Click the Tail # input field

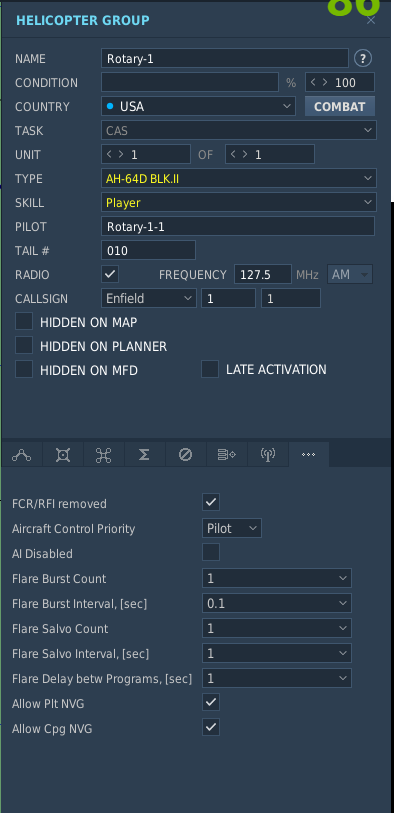tap(148, 250)
